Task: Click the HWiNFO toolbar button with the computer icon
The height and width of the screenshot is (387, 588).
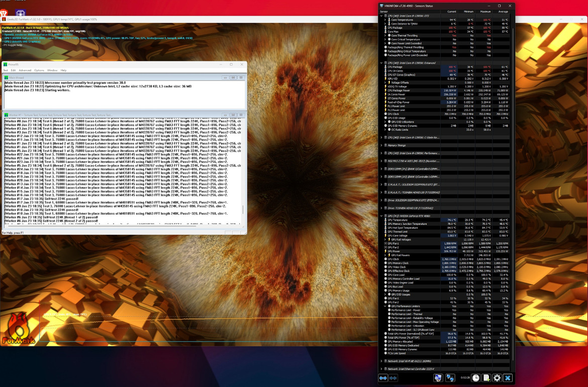Action: point(438,378)
